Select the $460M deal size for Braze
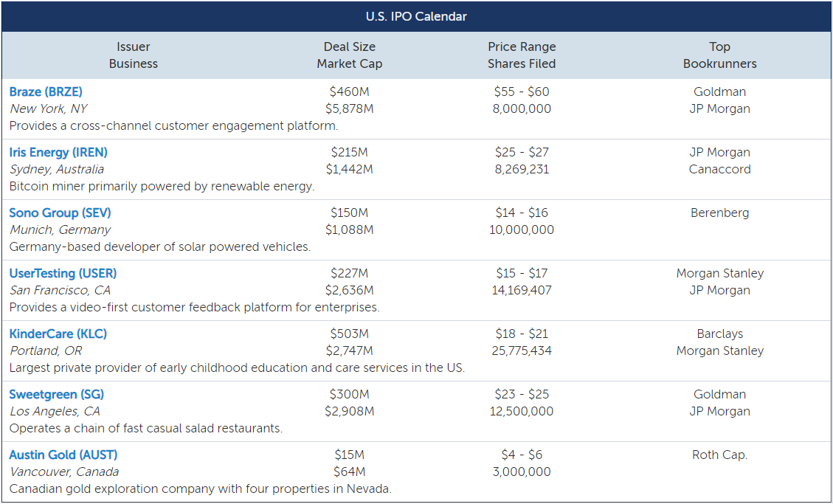Viewport: 833px width, 504px height. [350, 92]
